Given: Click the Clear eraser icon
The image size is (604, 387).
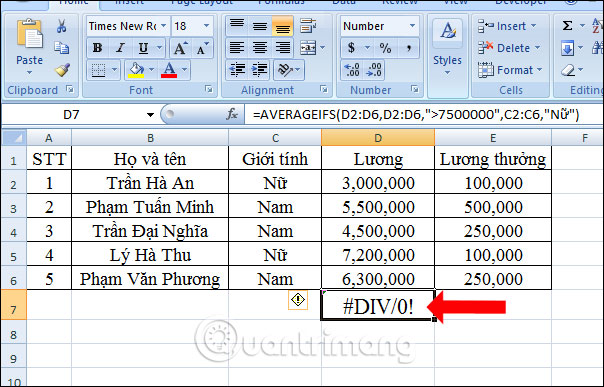Looking at the screenshot, I should 569,70.
